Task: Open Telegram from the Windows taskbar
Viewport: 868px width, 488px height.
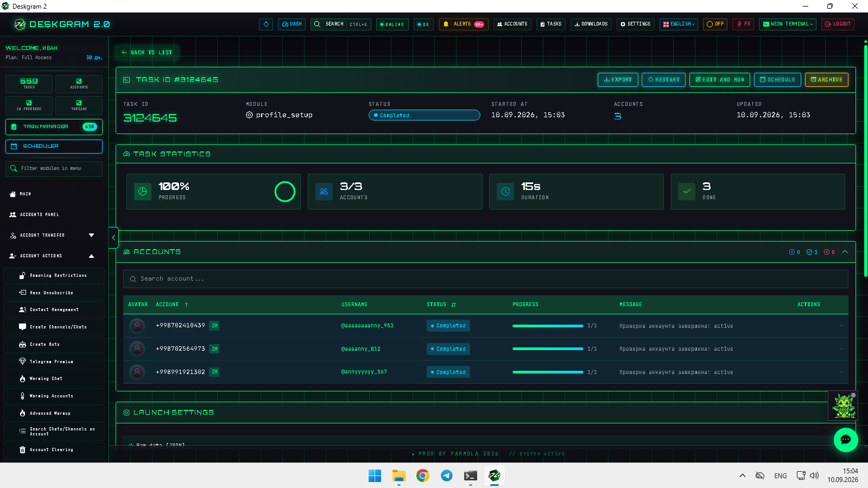Action: point(446,476)
